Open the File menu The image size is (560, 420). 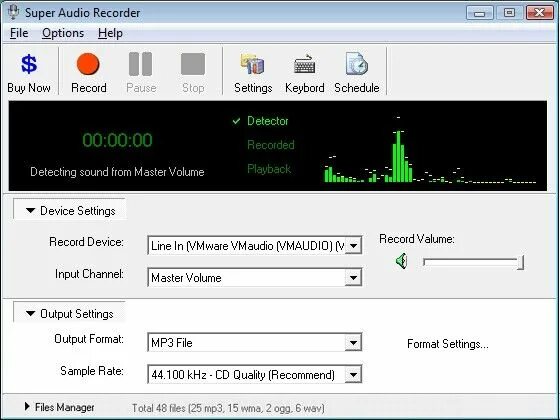[x=19, y=33]
